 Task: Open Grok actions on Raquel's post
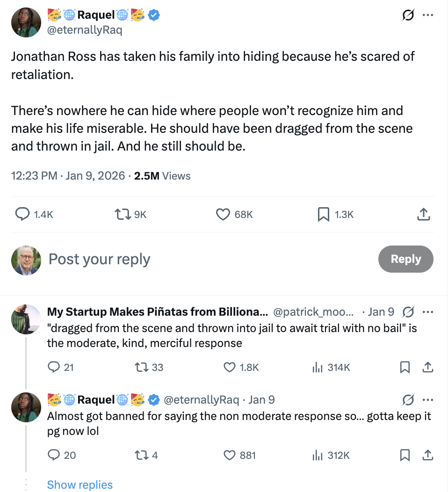click(407, 14)
